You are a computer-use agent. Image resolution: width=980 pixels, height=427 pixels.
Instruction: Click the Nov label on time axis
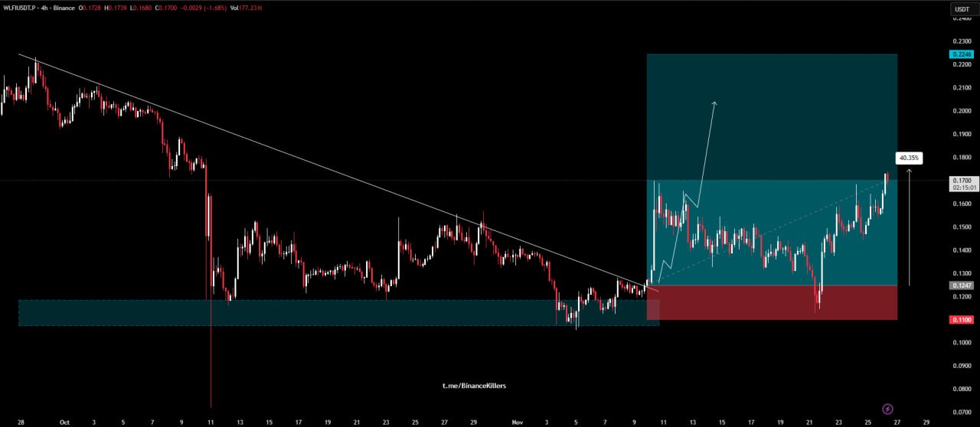[517, 422]
